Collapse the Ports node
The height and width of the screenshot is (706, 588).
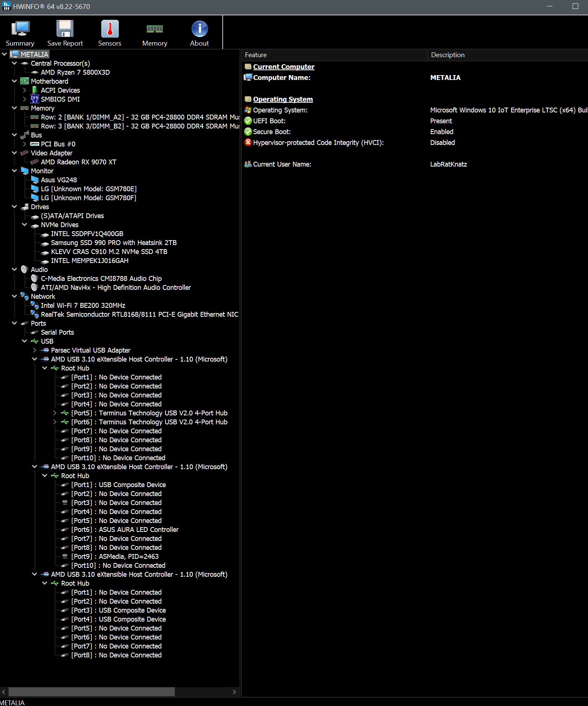(15, 323)
